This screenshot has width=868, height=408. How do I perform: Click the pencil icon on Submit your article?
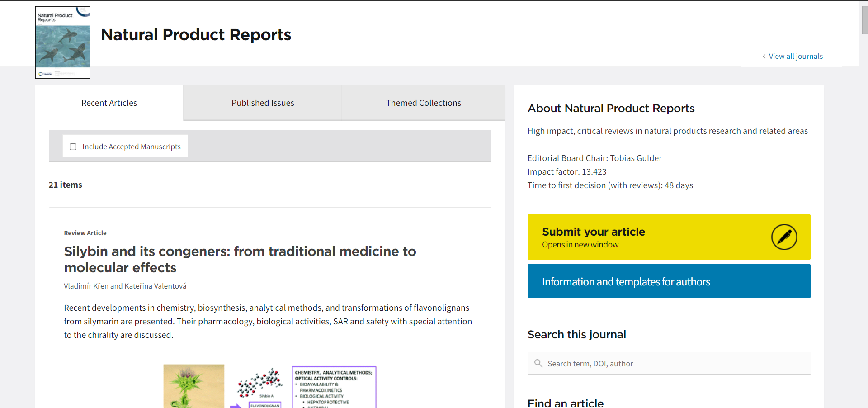point(784,237)
